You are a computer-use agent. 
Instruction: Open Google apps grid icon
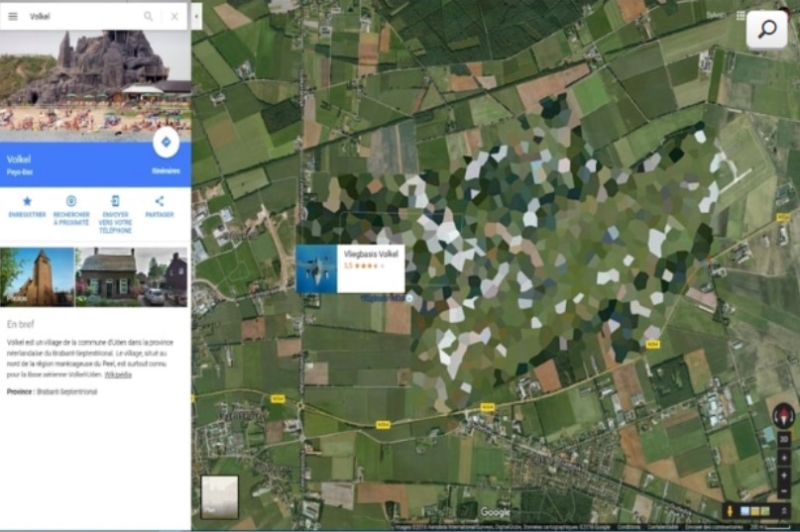point(741,16)
